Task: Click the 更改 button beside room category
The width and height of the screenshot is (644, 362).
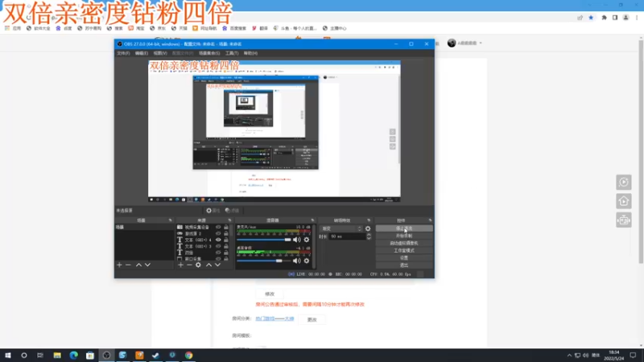Action: 312,319
